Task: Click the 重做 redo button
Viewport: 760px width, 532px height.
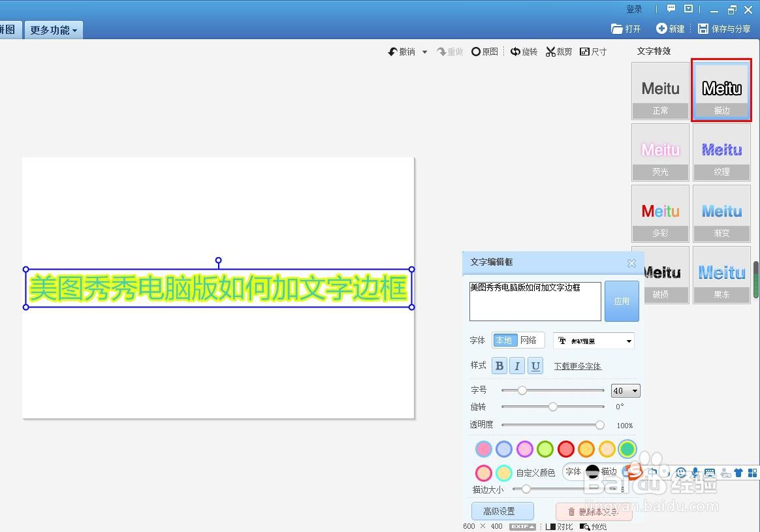Action: [x=450, y=52]
